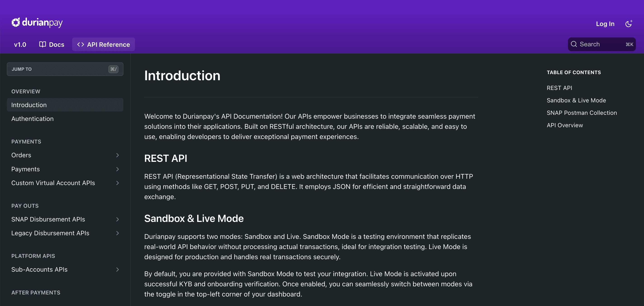Expand SNAP Disbursement APIs
Viewport: 644px width, 306px height.
pyautogui.click(x=118, y=219)
